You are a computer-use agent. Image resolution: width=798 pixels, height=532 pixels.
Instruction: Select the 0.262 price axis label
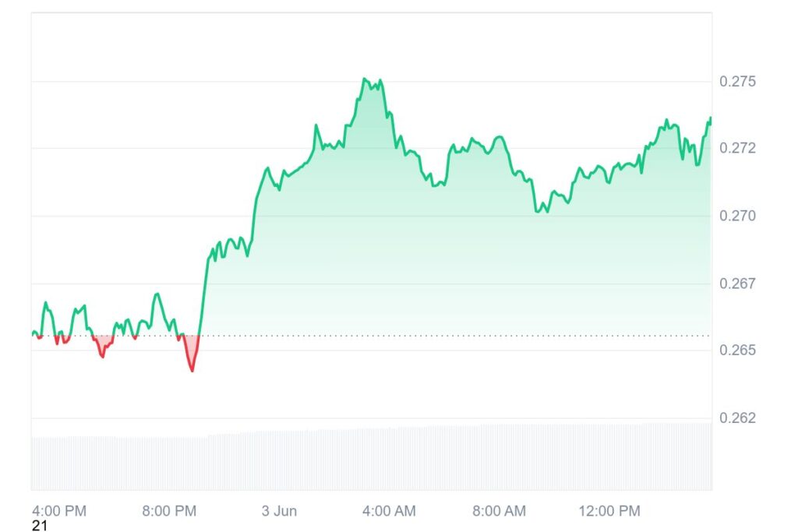pos(736,417)
